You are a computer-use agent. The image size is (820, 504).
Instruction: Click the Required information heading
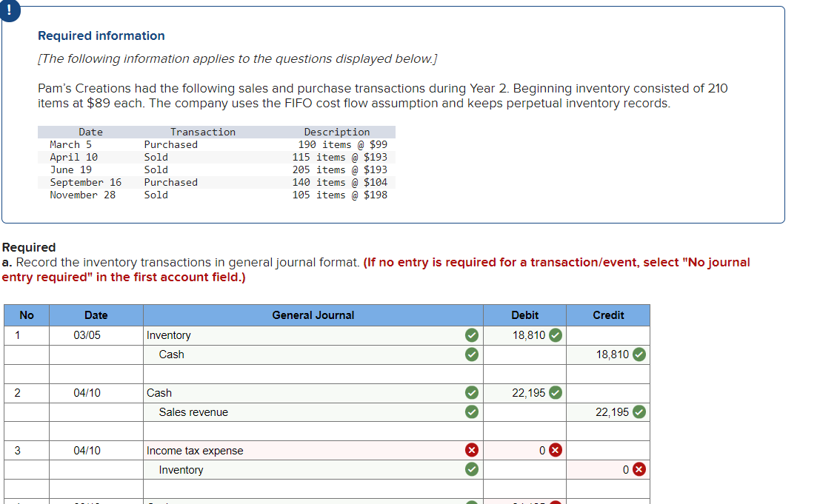tap(101, 36)
